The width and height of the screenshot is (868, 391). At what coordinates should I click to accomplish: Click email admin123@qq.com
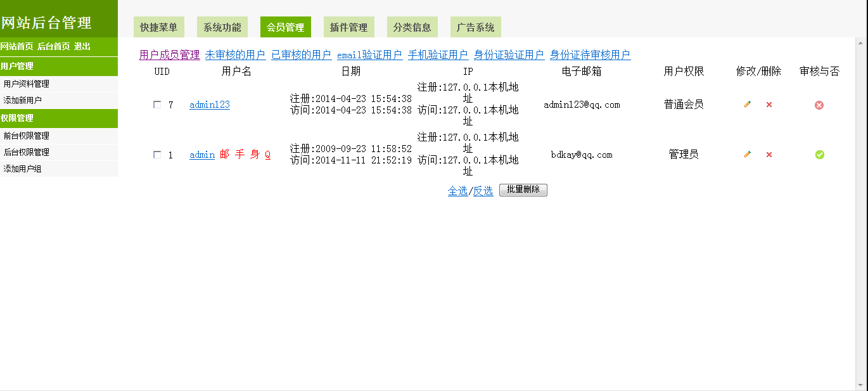click(582, 105)
